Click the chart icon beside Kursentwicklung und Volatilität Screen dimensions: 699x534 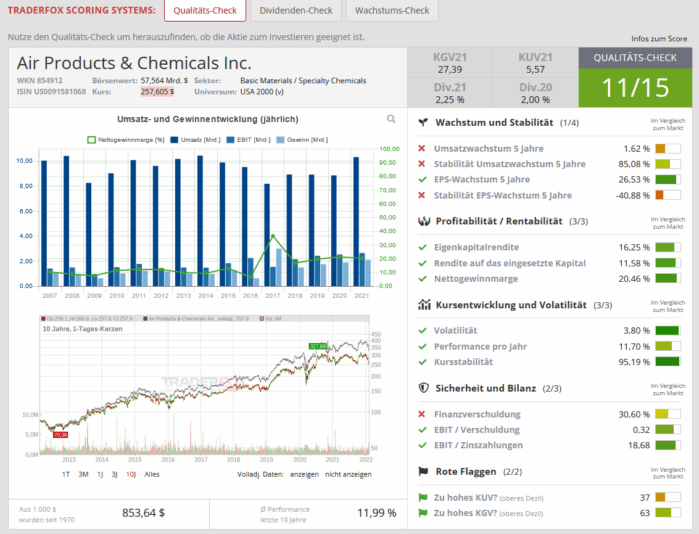point(424,304)
